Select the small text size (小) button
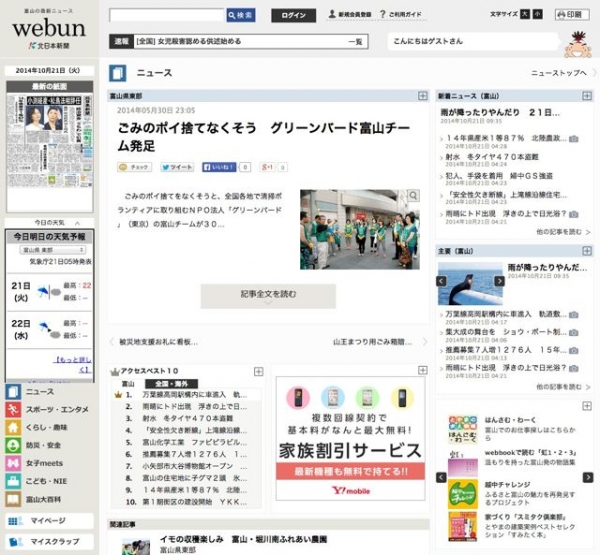Image resolution: width=600 pixels, height=555 pixels. coord(538,14)
